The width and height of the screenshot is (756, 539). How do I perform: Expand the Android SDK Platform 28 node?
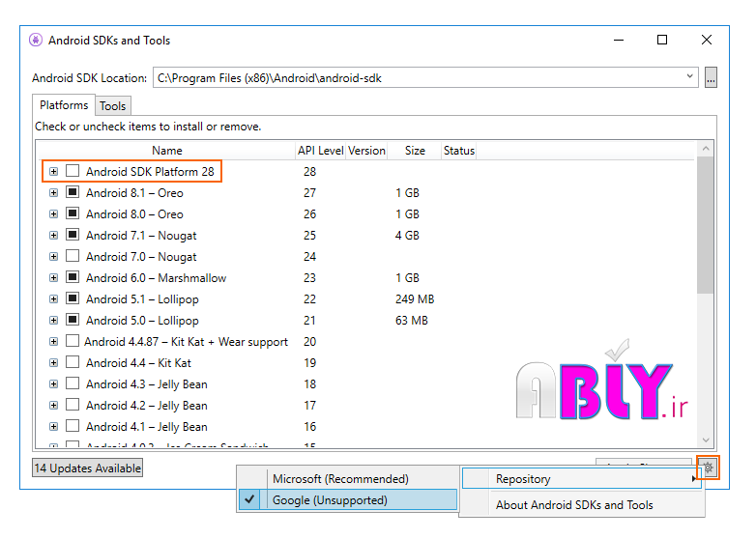[x=53, y=172]
